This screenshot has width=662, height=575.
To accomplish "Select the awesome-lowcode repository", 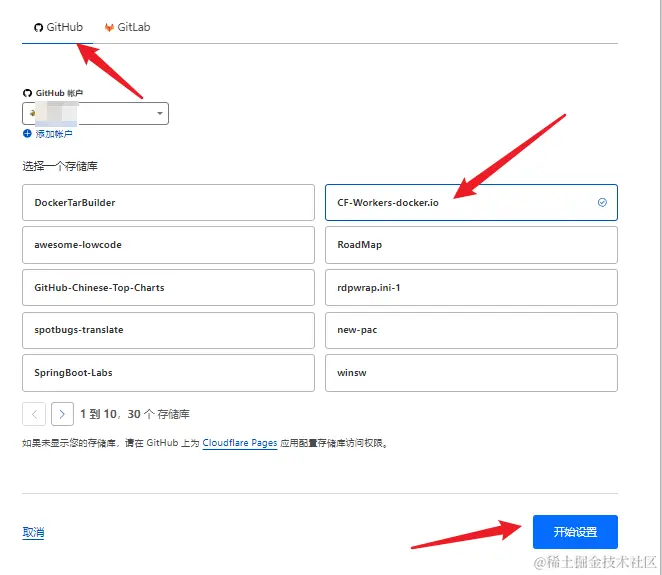I will [168, 245].
